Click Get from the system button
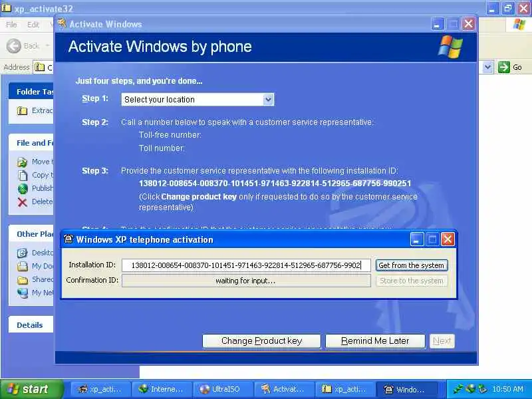Image resolution: width=532 pixels, height=399 pixels. click(x=411, y=265)
